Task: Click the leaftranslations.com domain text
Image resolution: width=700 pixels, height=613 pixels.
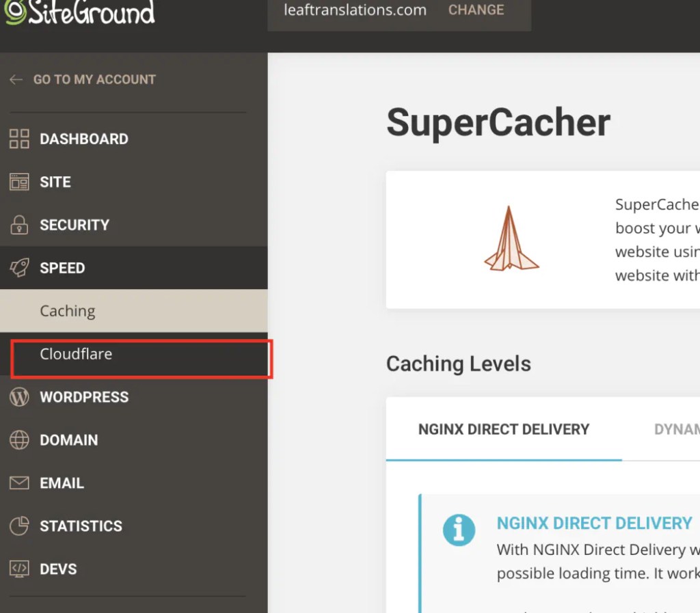Action: click(355, 10)
